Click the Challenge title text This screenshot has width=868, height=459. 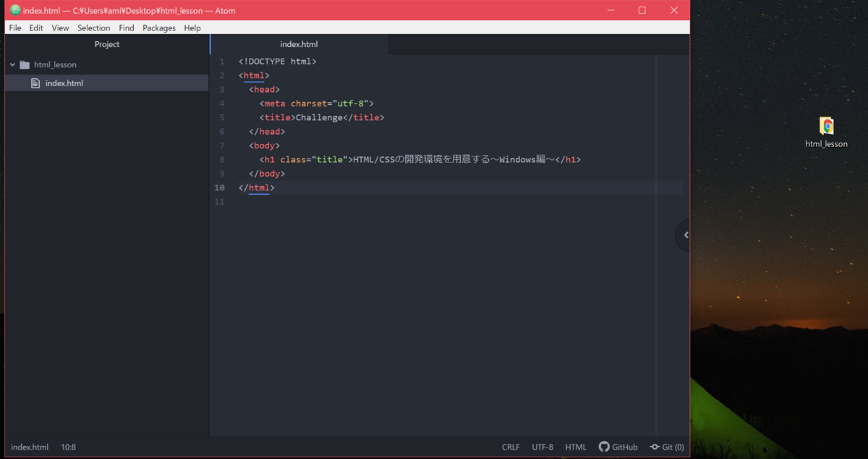pos(319,117)
